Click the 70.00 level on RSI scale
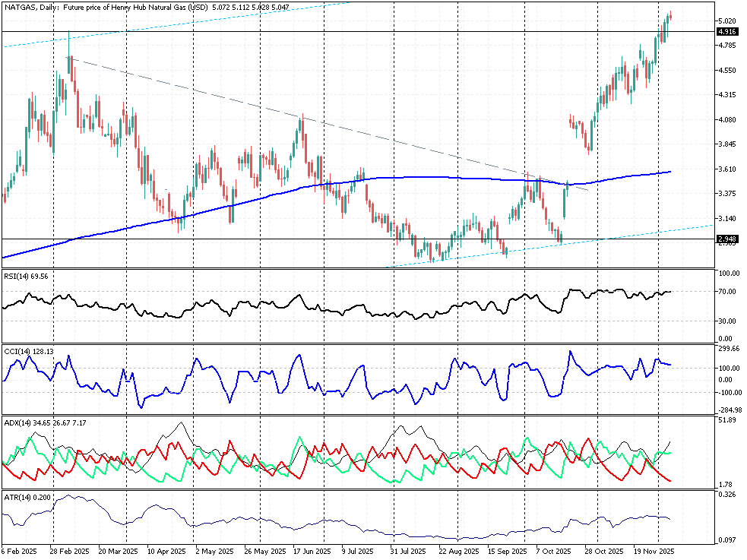Screen dimensions: 747x560 coord(728,292)
